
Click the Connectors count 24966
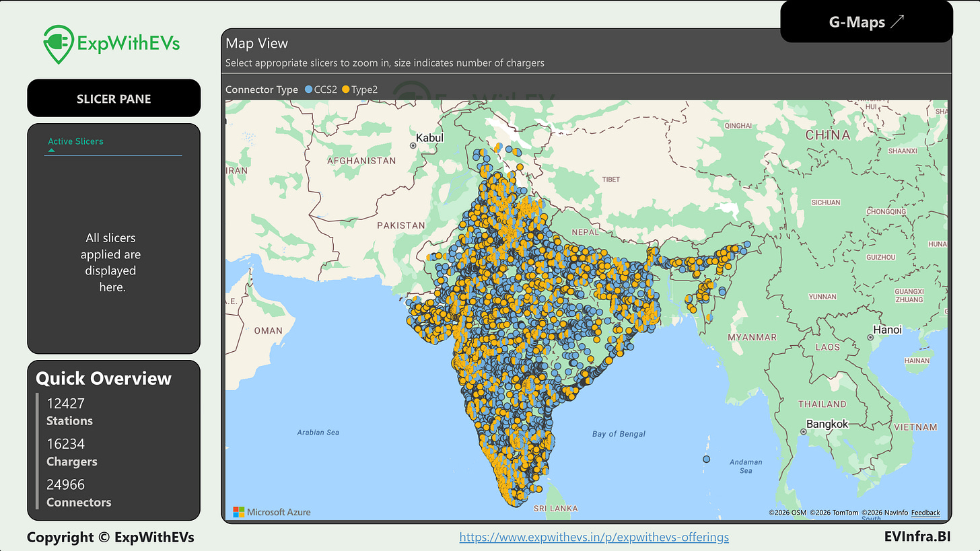(x=65, y=484)
